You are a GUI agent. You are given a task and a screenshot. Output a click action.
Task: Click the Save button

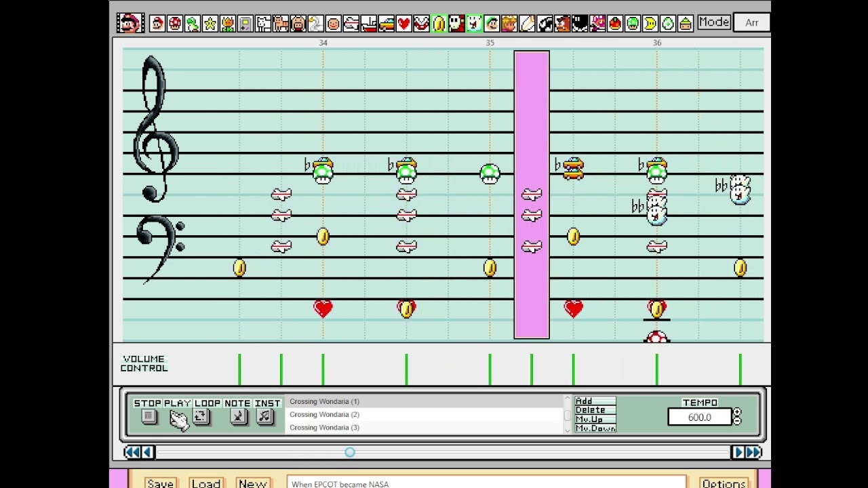pyautogui.click(x=161, y=483)
